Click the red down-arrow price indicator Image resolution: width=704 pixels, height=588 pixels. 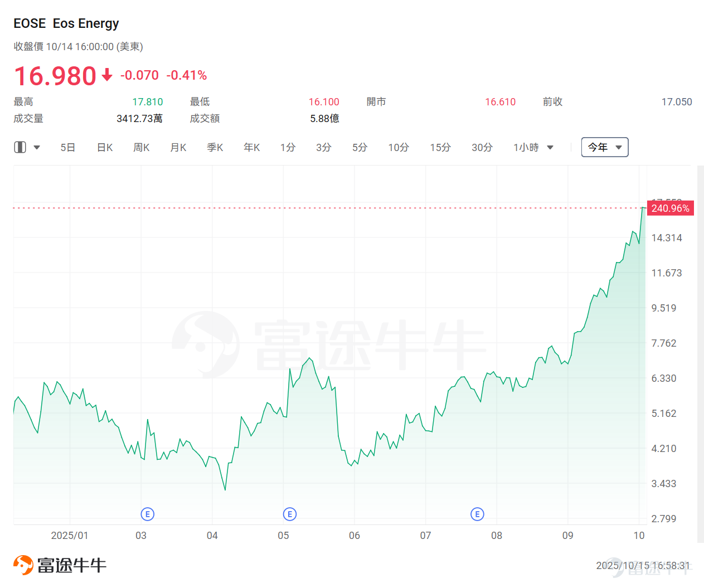point(107,75)
